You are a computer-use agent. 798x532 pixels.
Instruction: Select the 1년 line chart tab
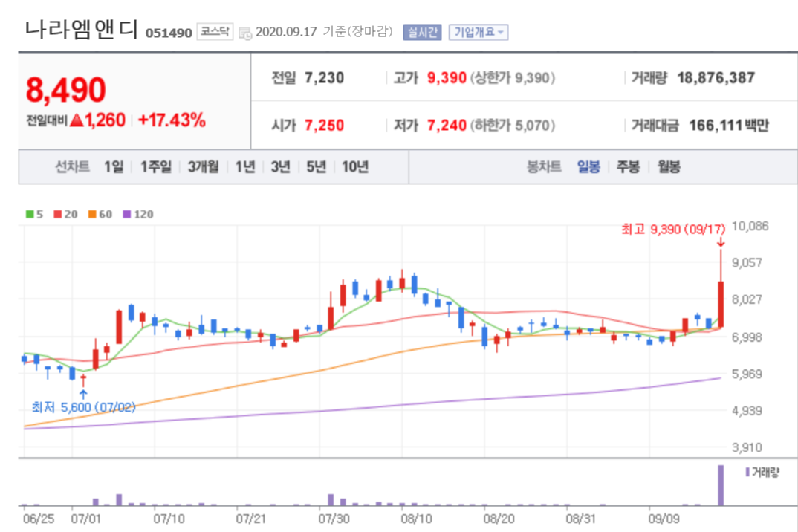point(244,166)
